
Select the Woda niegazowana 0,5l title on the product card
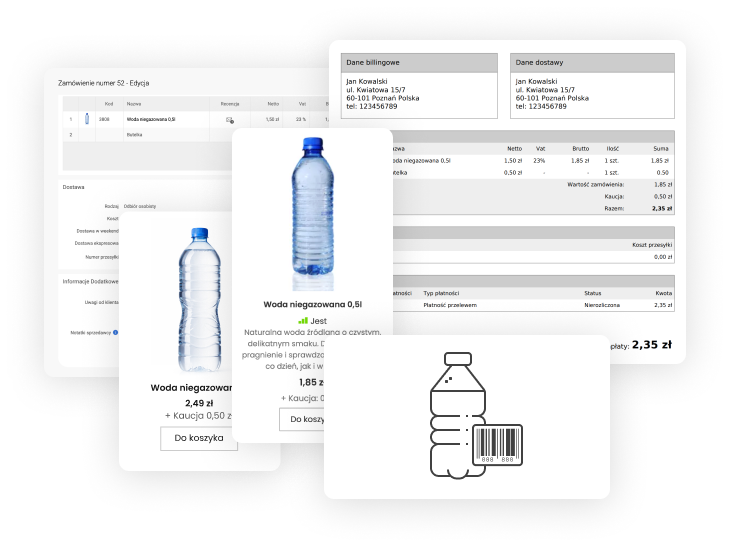tap(312, 304)
